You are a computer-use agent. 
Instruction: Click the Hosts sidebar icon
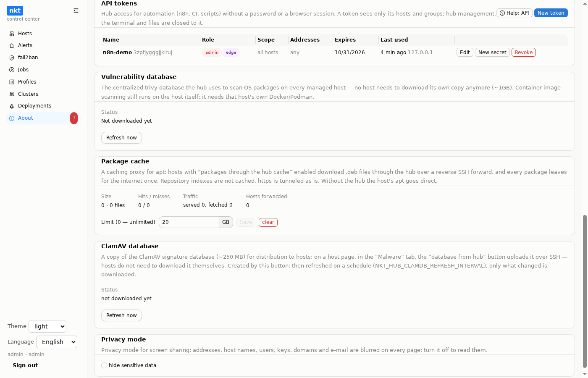12,34
